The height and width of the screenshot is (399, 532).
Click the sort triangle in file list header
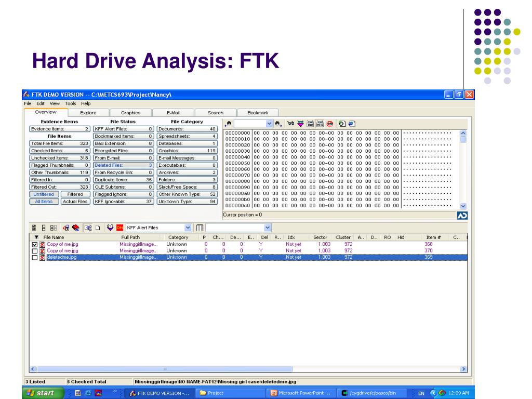(36, 237)
